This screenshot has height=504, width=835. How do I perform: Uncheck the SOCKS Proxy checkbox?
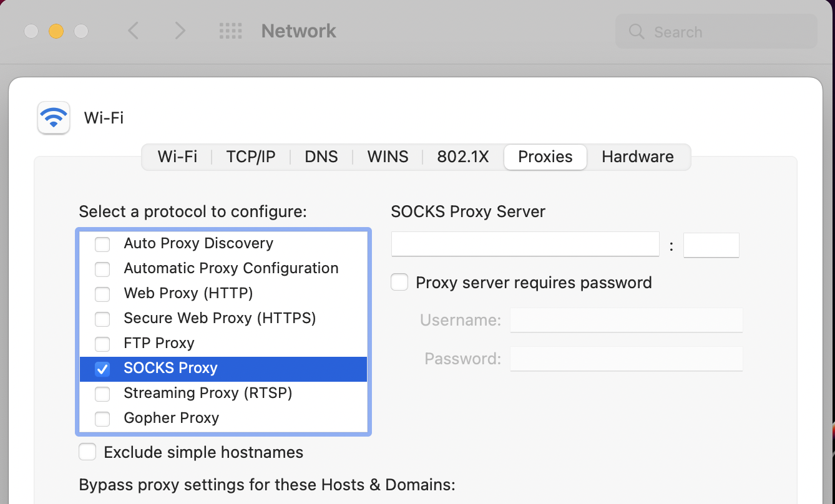pyautogui.click(x=102, y=369)
